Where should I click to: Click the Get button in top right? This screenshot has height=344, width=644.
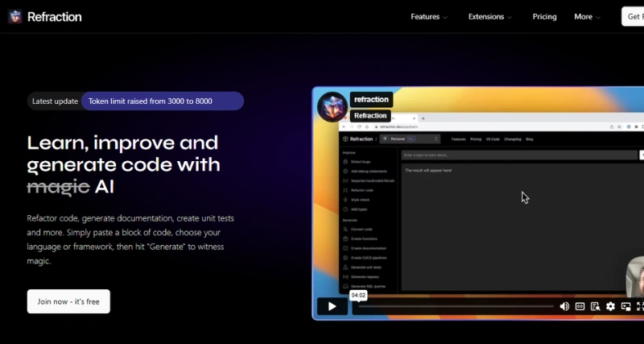633,17
